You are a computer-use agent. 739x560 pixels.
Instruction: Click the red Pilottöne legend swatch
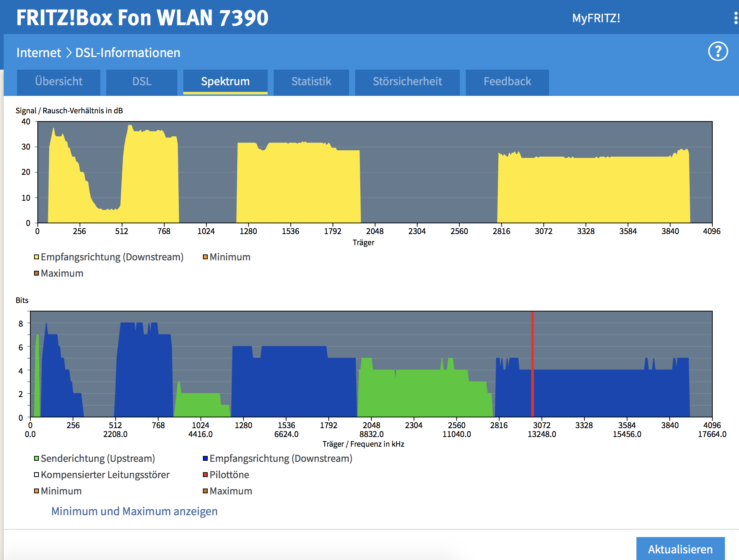pyautogui.click(x=205, y=475)
